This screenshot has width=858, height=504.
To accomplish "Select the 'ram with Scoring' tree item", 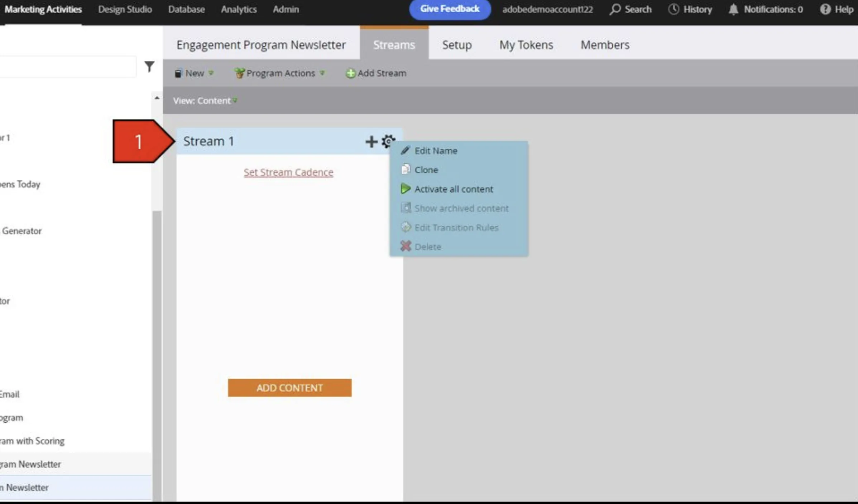I will click(x=32, y=441).
